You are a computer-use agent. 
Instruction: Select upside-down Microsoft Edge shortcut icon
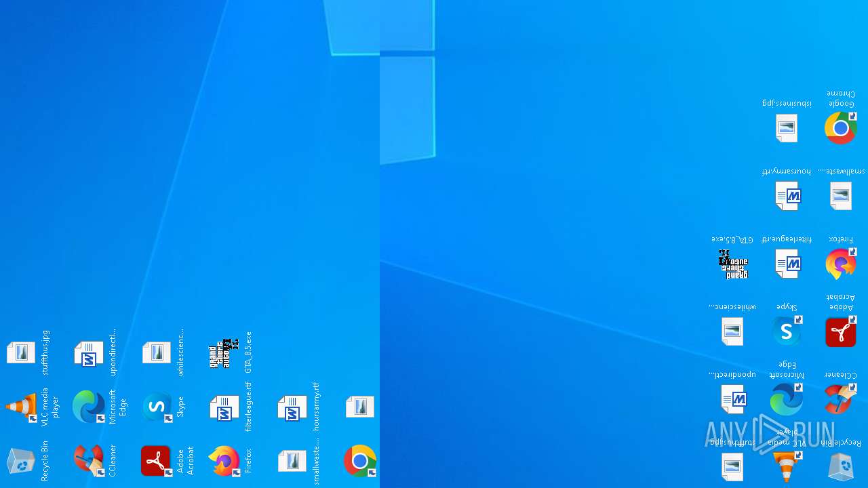(787, 399)
